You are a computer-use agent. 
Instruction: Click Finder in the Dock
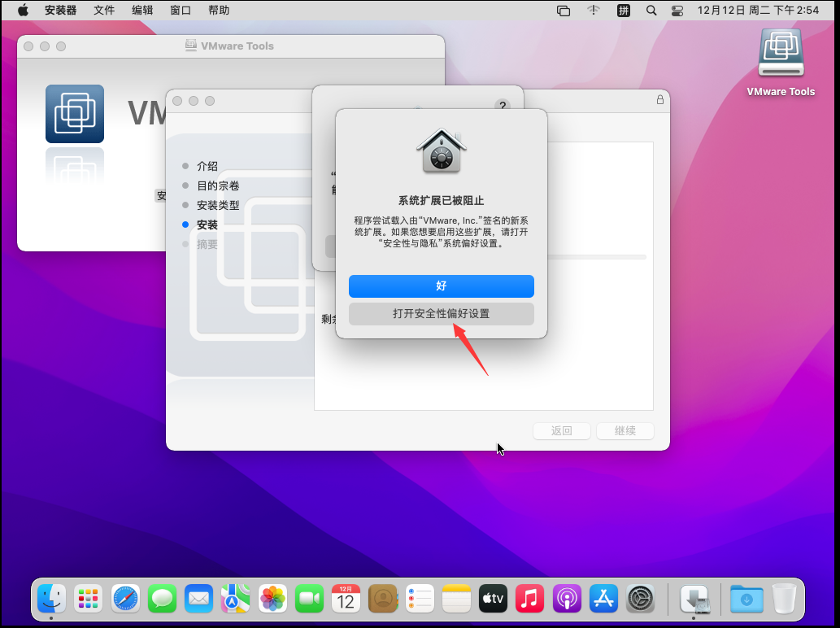click(51, 598)
